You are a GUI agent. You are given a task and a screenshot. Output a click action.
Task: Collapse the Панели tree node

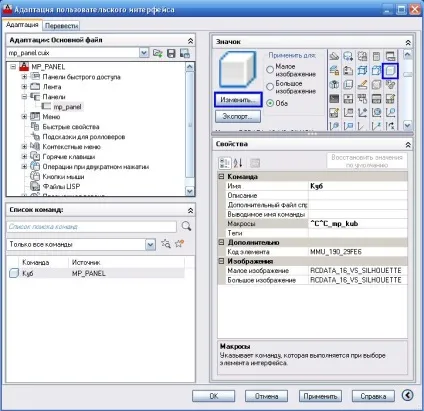tap(24, 97)
